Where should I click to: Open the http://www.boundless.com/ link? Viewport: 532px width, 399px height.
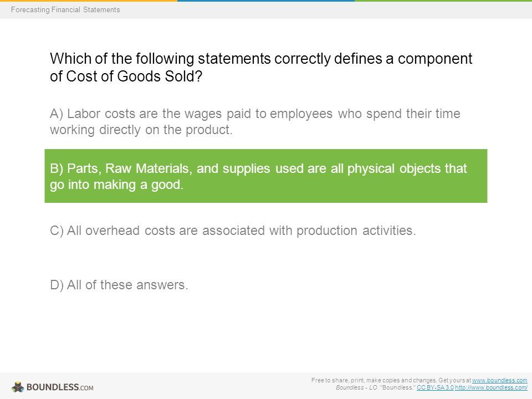coord(491,387)
